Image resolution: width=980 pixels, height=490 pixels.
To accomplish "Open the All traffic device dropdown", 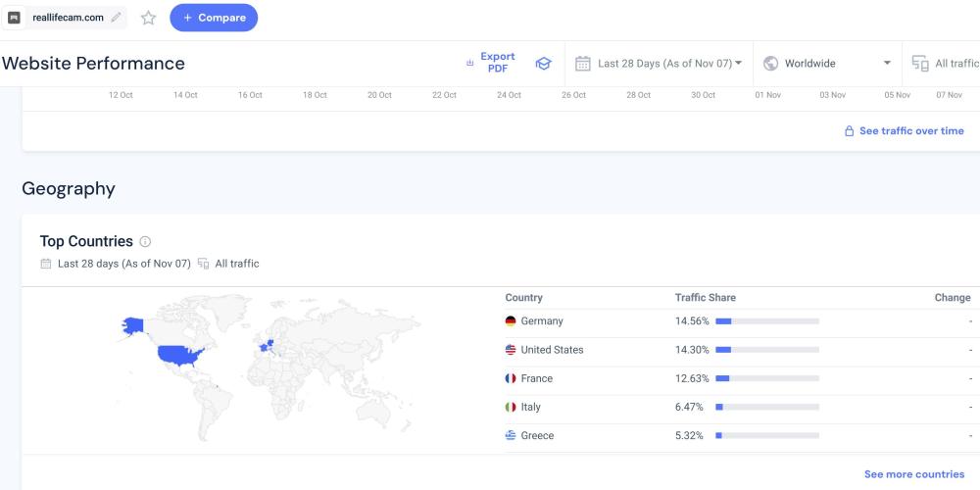I will (x=955, y=64).
